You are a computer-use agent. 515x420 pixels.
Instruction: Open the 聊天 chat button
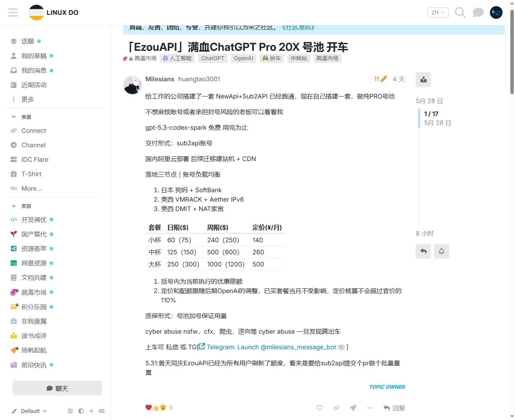pyautogui.click(x=57, y=388)
